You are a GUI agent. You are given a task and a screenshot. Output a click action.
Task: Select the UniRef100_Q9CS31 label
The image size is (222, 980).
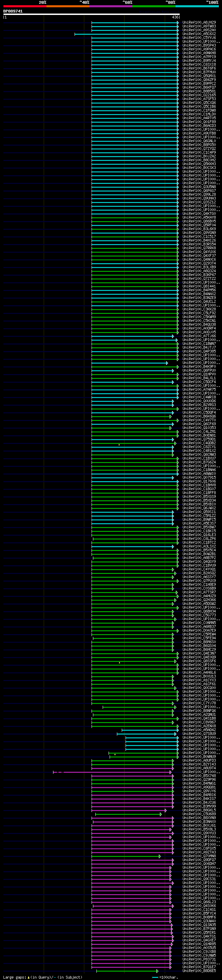(199, 879)
